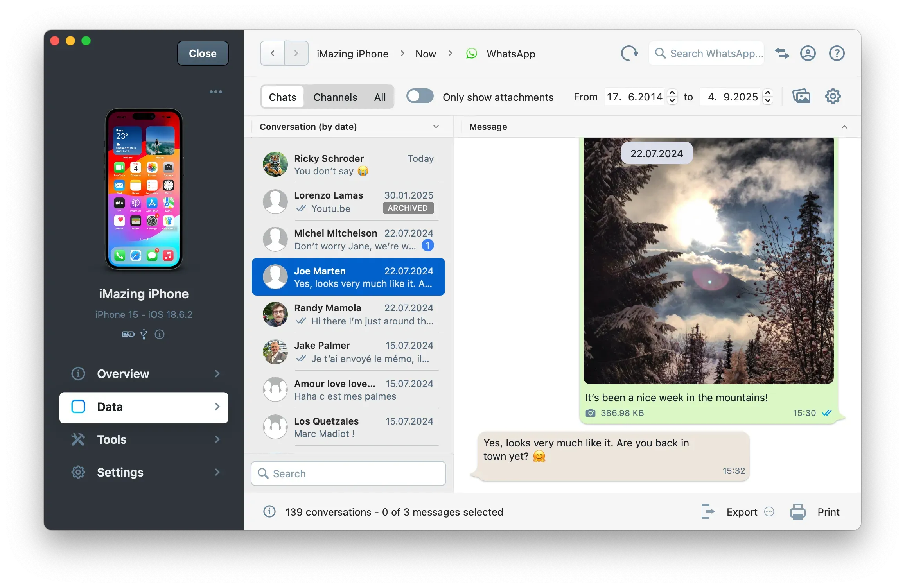This screenshot has width=905, height=588.
Task: Click the conversation Search field
Action: coord(348,473)
